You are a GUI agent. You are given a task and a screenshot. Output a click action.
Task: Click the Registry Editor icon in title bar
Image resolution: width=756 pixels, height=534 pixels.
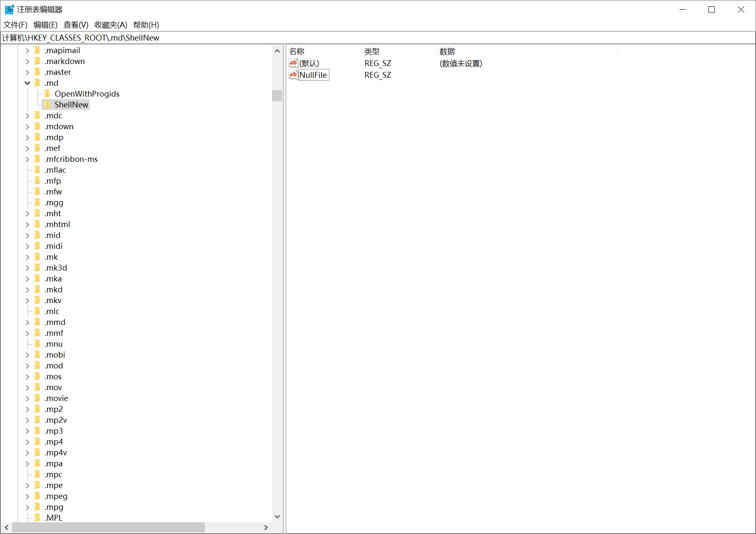9,9
